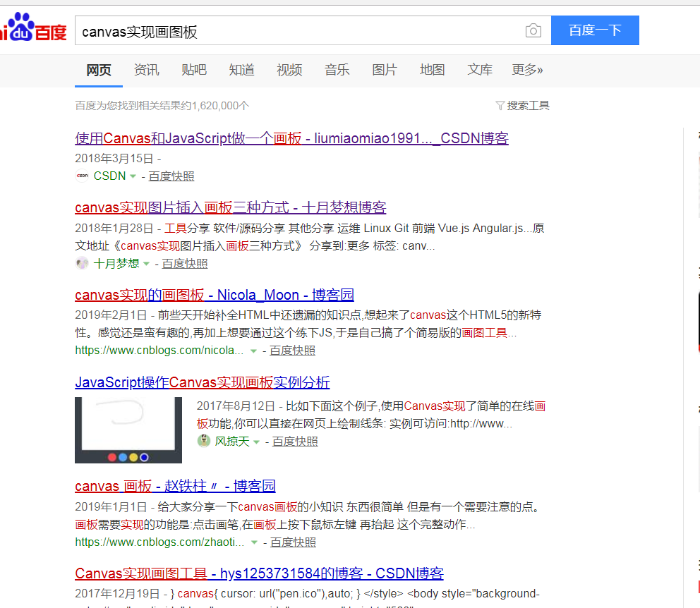
Task: Open the 地图 tab
Action: (x=432, y=70)
